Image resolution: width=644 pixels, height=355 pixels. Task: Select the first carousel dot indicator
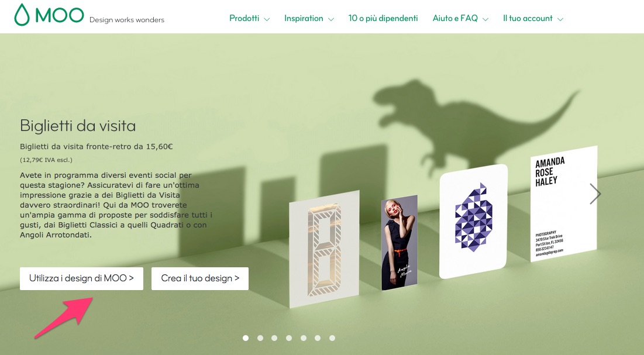[246, 337]
